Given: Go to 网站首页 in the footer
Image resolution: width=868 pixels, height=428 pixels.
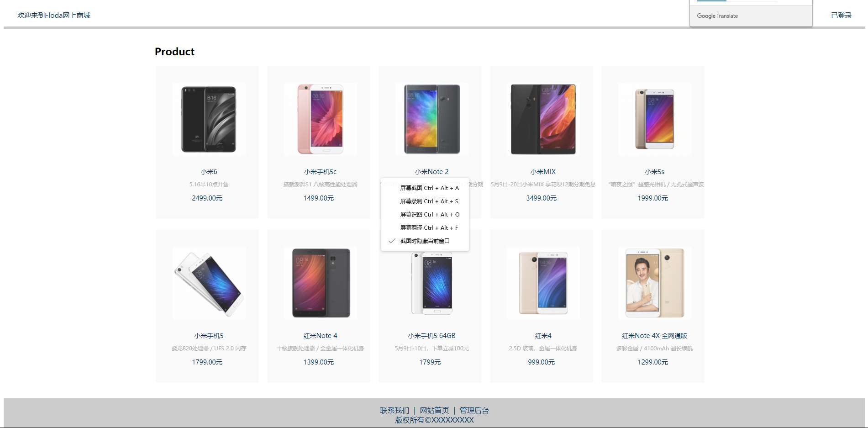Looking at the screenshot, I should coord(434,410).
